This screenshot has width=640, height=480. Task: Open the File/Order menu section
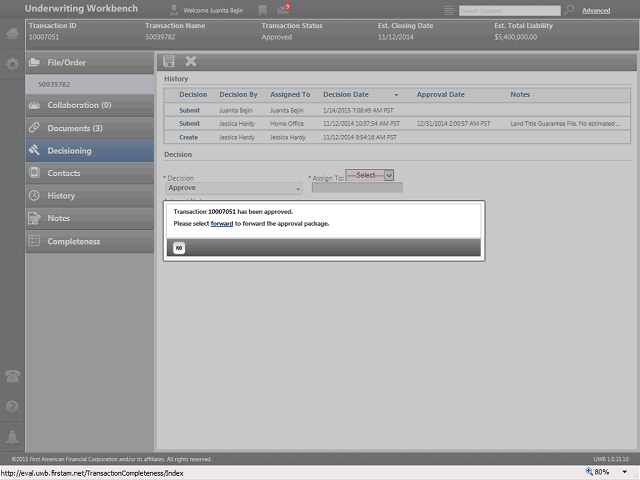tap(90, 63)
